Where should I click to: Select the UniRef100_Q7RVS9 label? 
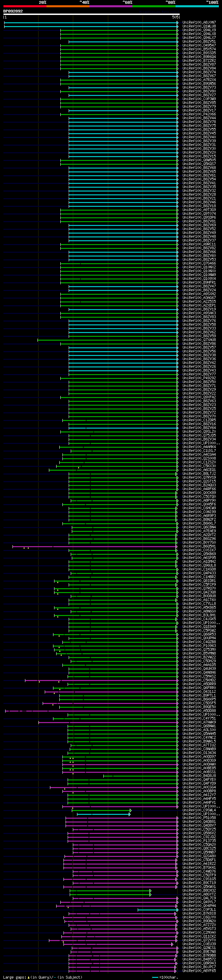pos(199,477)
